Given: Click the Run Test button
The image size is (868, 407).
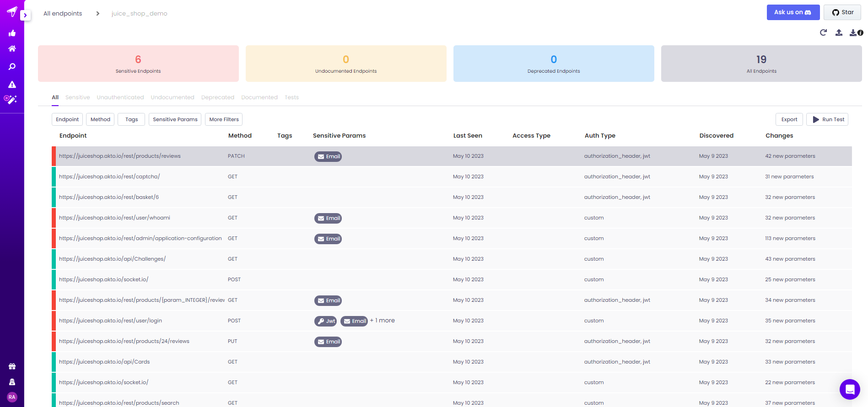Looking at the screenshot, I should [x=827, y=119].
